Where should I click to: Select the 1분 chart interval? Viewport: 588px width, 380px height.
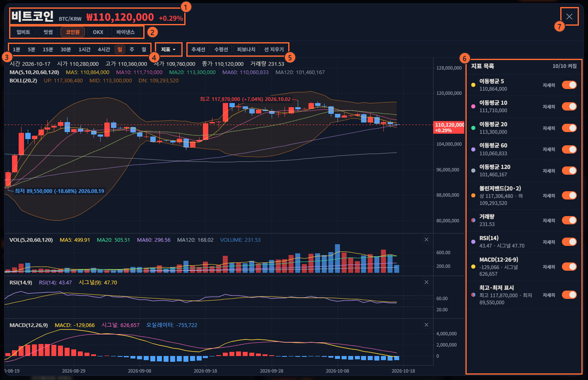point(17,49)
